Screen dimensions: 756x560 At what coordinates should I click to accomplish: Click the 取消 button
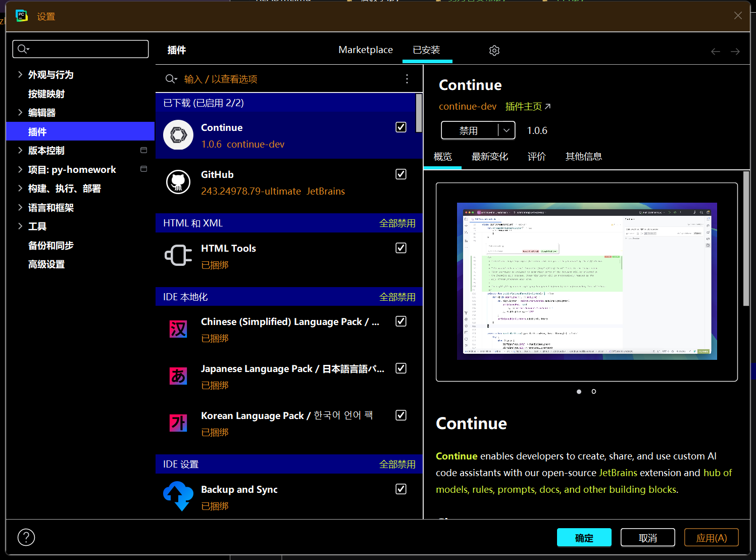[x=648, y=538]
